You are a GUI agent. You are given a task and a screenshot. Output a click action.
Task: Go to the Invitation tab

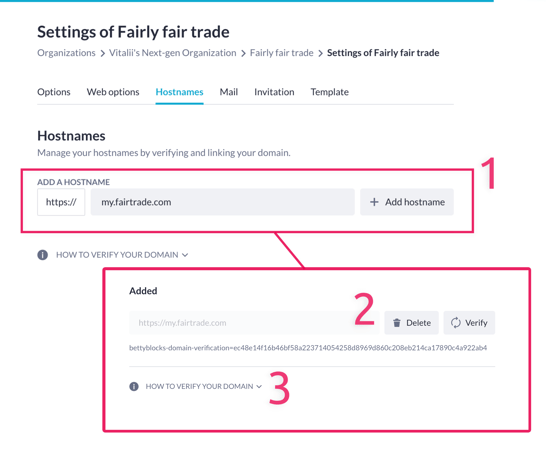click(274, 92)
